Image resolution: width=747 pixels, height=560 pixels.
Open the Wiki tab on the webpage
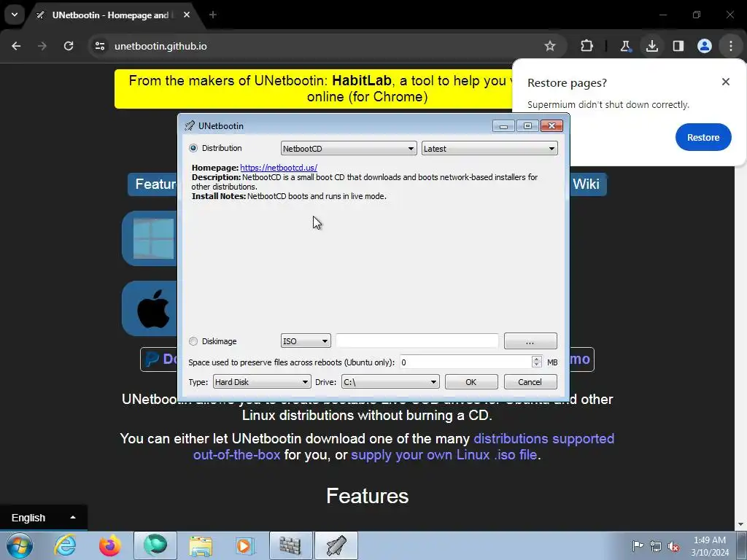(x=586, y=184)
